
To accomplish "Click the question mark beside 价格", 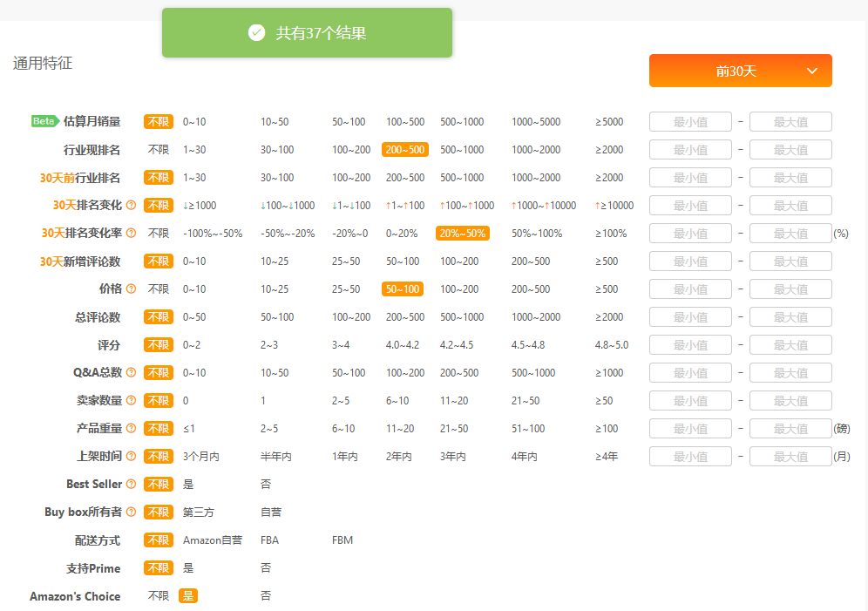I will coord(132,289).
